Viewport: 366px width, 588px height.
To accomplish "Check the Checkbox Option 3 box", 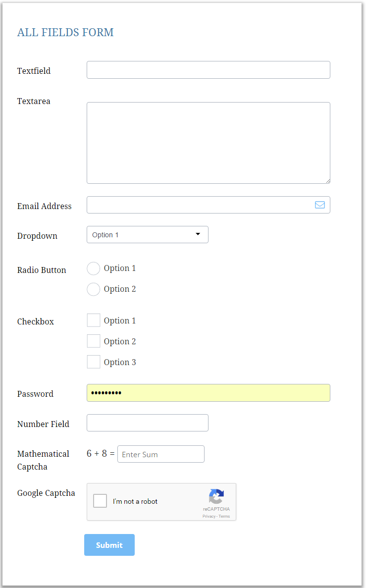I will click(x=94, y=362).
